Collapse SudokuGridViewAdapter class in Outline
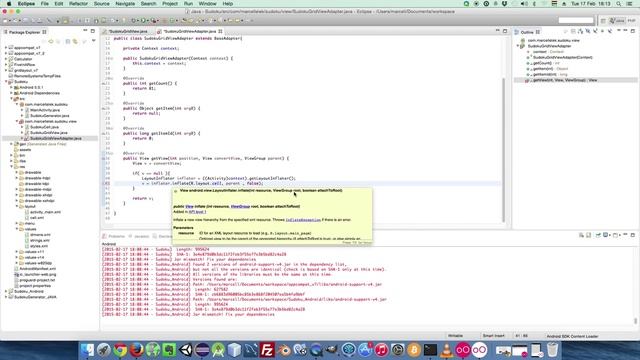The width and height of the screenshot is (640, 360). pyautogui.click(x=518, y=46)
